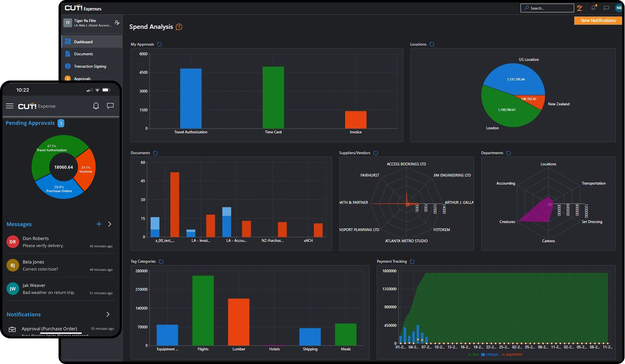Open the chat icon in top bar
Image resolution: width=625 pixels, height=364 pixels.
[606, 8]
